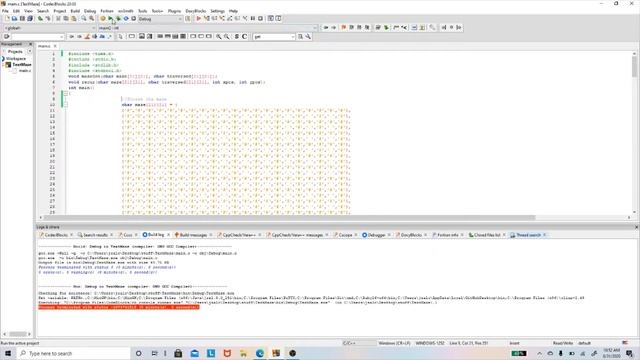This screenshot has width=640, height=360.
Task: Click the Find magnifier toolbar icon
Action: (x=84, y=19)
